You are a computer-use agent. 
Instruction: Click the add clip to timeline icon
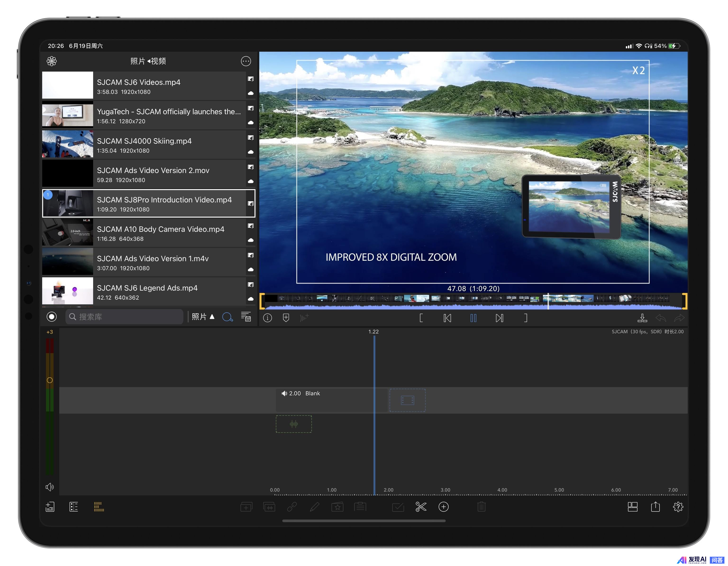coord(246,507)
